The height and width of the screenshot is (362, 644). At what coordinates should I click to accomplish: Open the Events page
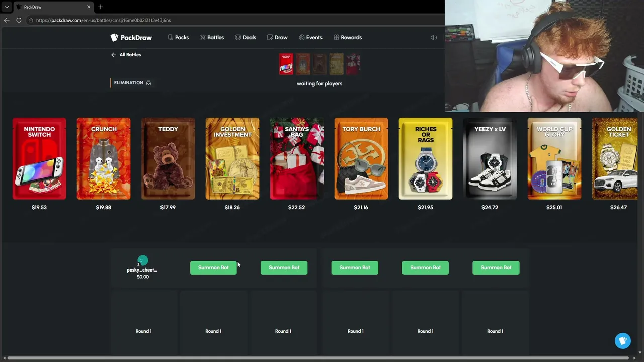click(x=310, y=37)
